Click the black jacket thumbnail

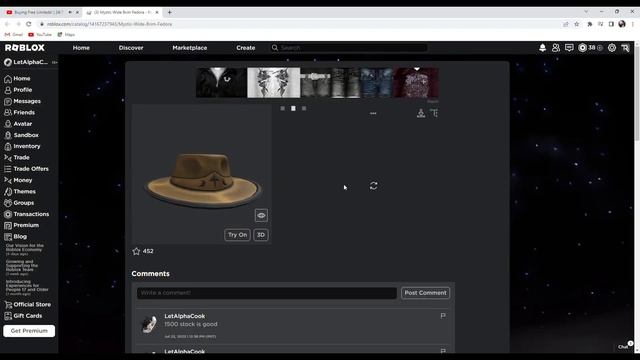click(221, 83)
